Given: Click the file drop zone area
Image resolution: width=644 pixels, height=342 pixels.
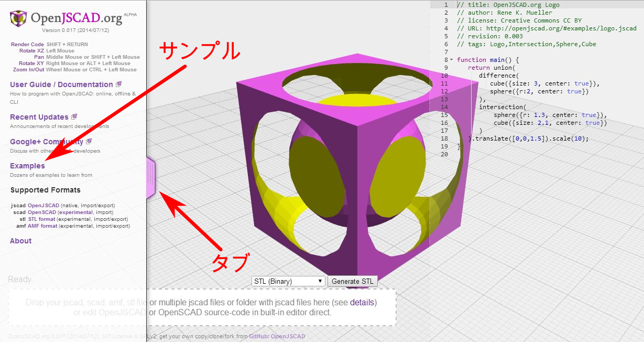Looking at the screenshot, I should pyautogui.click(x=202, y=307).
